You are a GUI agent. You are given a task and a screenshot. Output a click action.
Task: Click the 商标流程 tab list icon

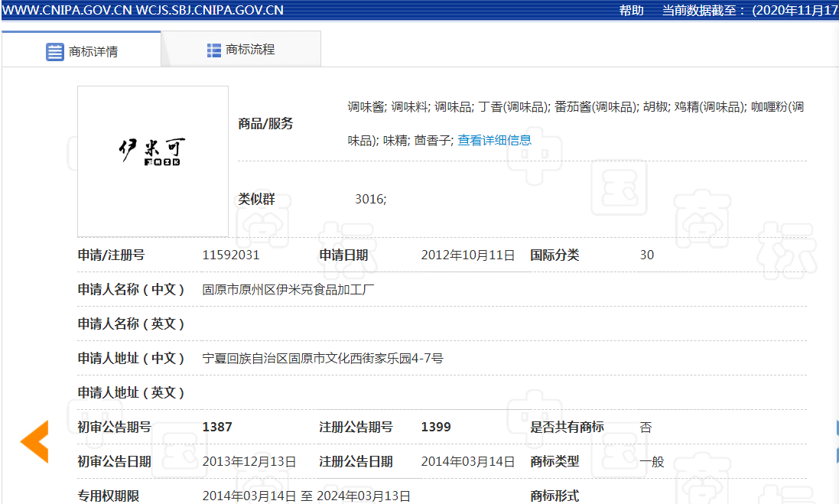pos(214,50)
